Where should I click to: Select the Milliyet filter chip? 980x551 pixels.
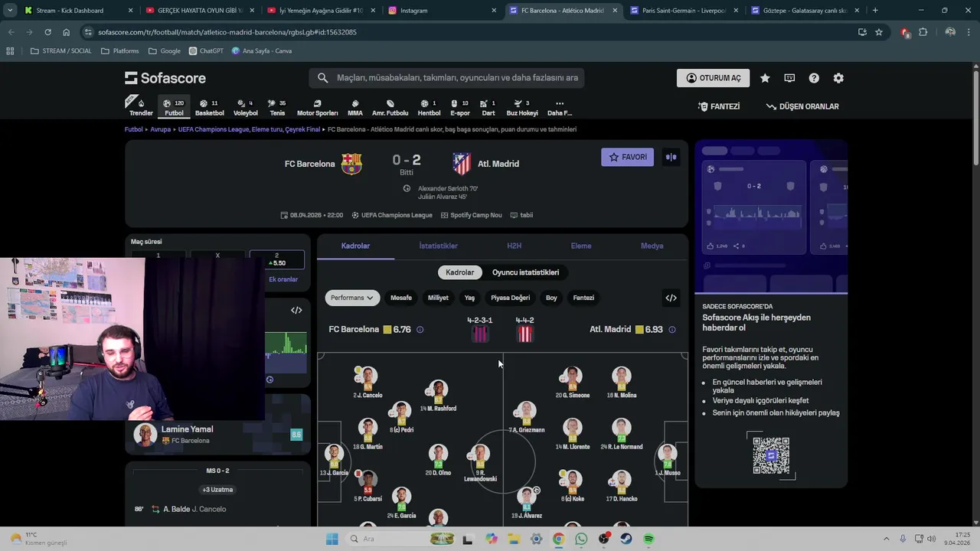[438, 298]
